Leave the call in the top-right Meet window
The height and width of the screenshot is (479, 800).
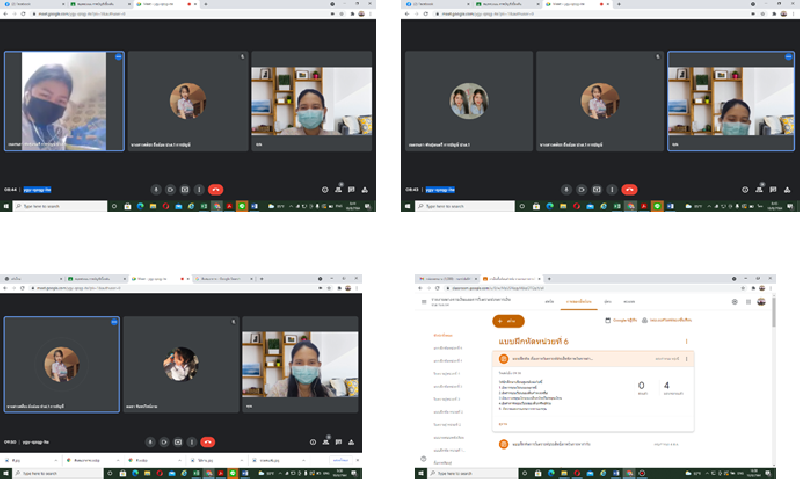[629, 189]
